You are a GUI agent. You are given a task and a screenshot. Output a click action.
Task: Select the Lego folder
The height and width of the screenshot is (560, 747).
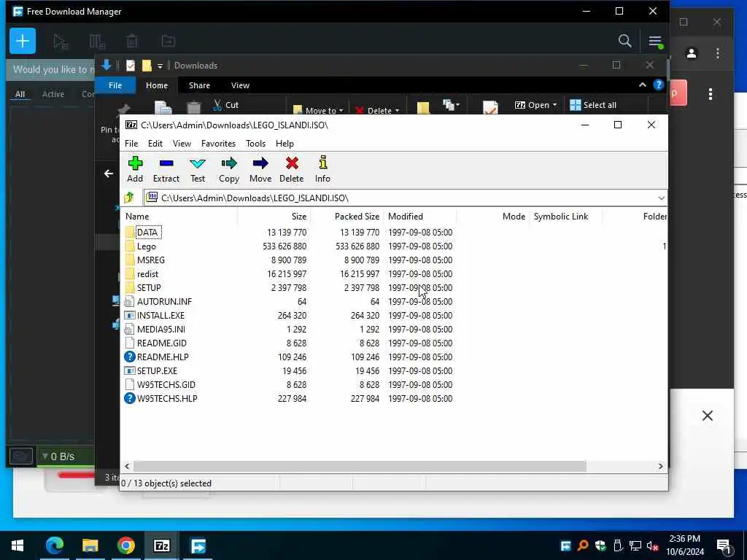146,246
